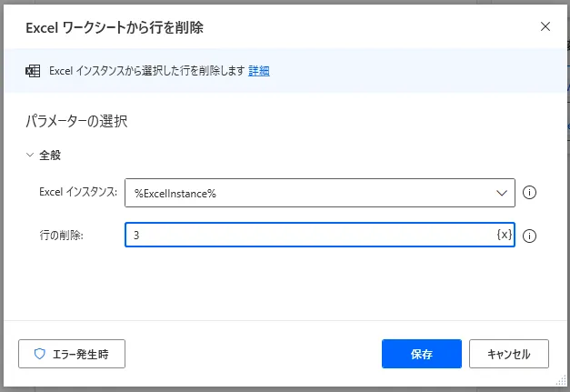Image resolution: width=570 pixels, height=392 pixels.
Task: Close the dialog with the X button
Action: [x=545, y=26]
